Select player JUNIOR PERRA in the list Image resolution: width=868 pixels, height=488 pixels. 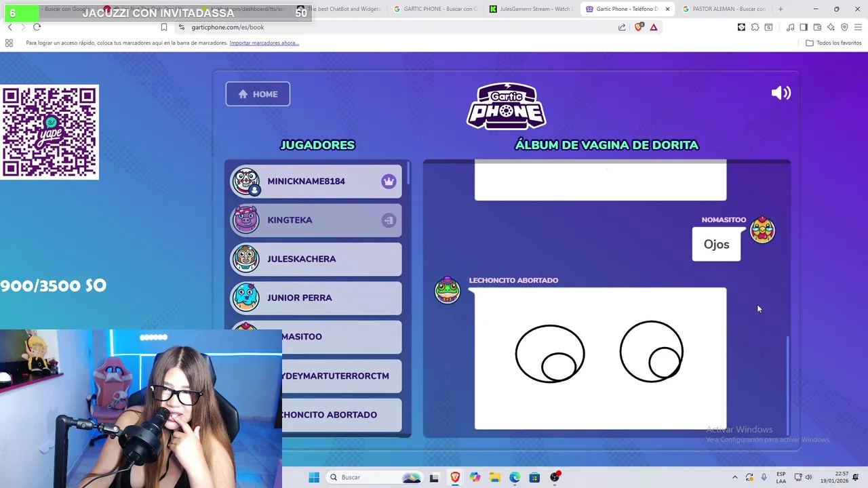pyautogui.click(x=316, y=298)
